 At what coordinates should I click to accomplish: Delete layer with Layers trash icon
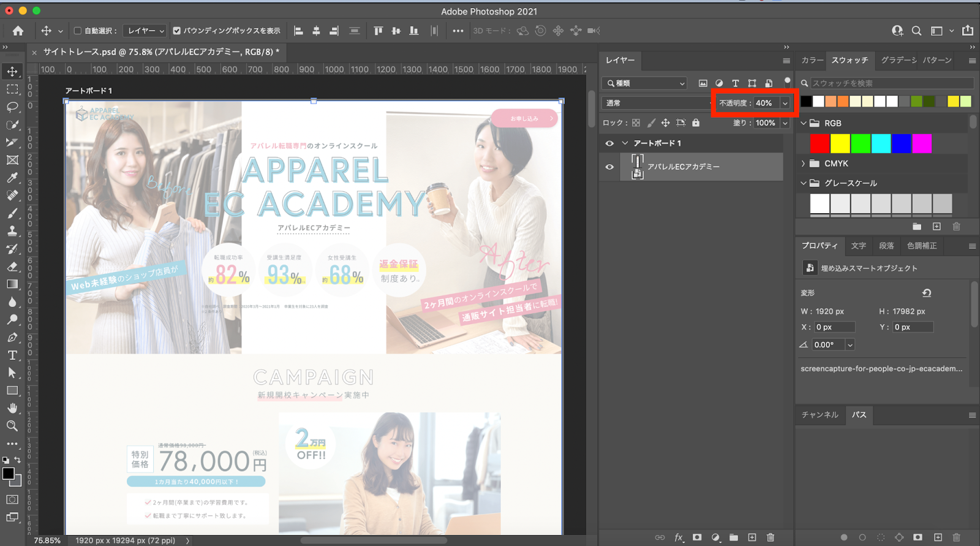771,537
